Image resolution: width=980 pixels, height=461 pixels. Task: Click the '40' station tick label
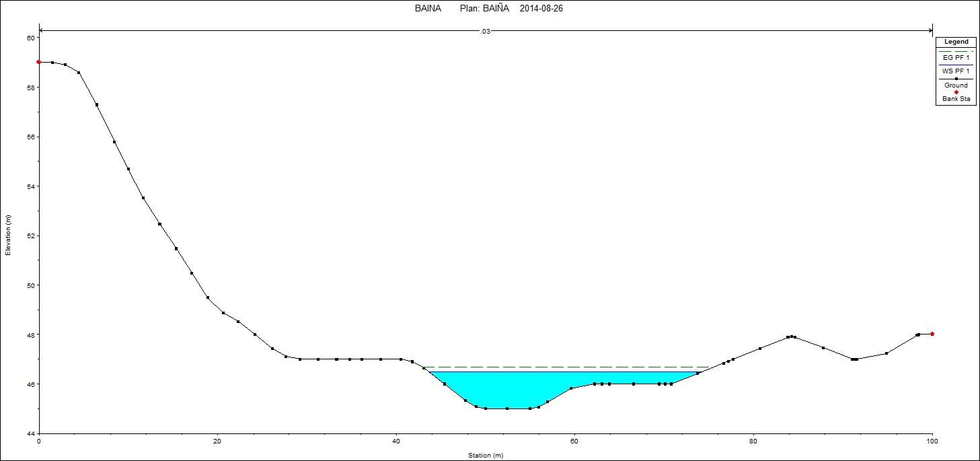(x=396, y=441)
